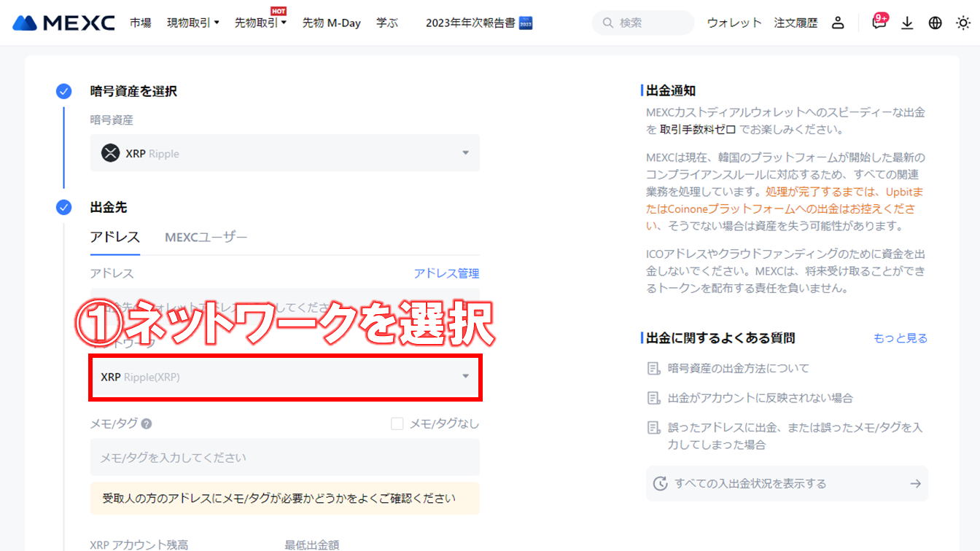Click the XRP Ripple coin icon
Viewport: 980px width, 551px height.
112,153
